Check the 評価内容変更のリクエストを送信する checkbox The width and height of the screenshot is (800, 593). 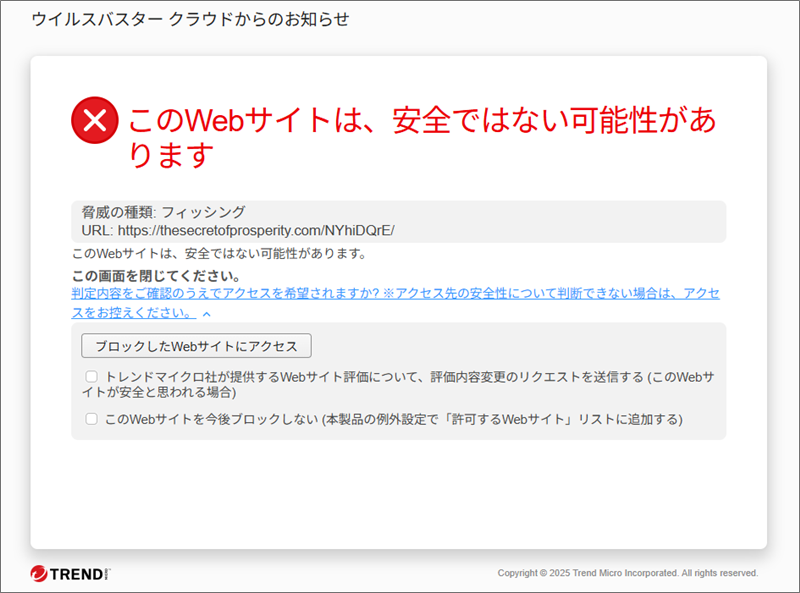[x=91, y=377]
